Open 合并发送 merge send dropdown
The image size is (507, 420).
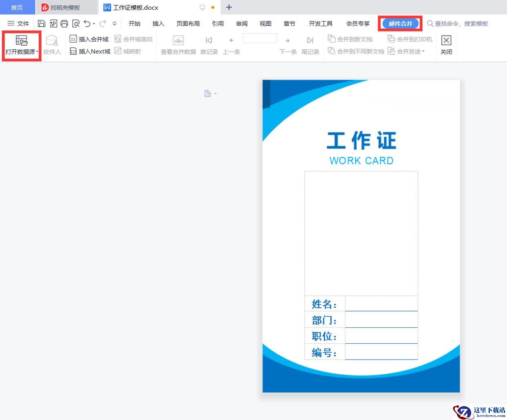click(x=406, y=51)
